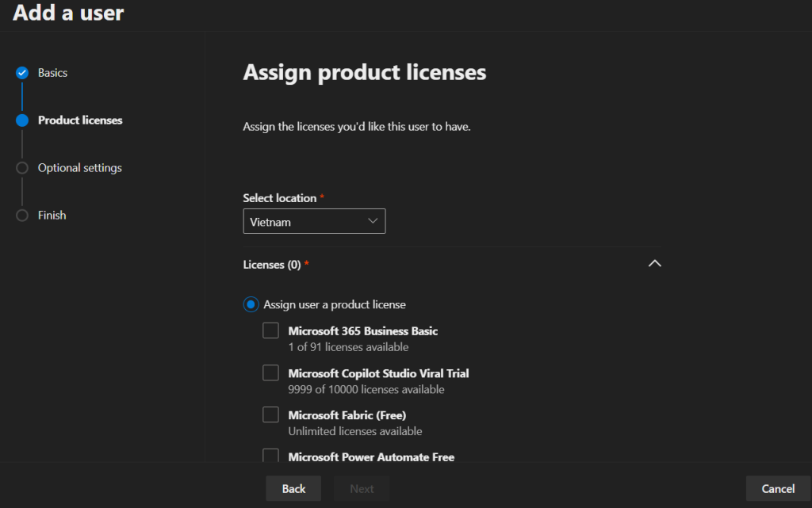Click the disabled Next button
Screen dimensions: 812x508
362,489
